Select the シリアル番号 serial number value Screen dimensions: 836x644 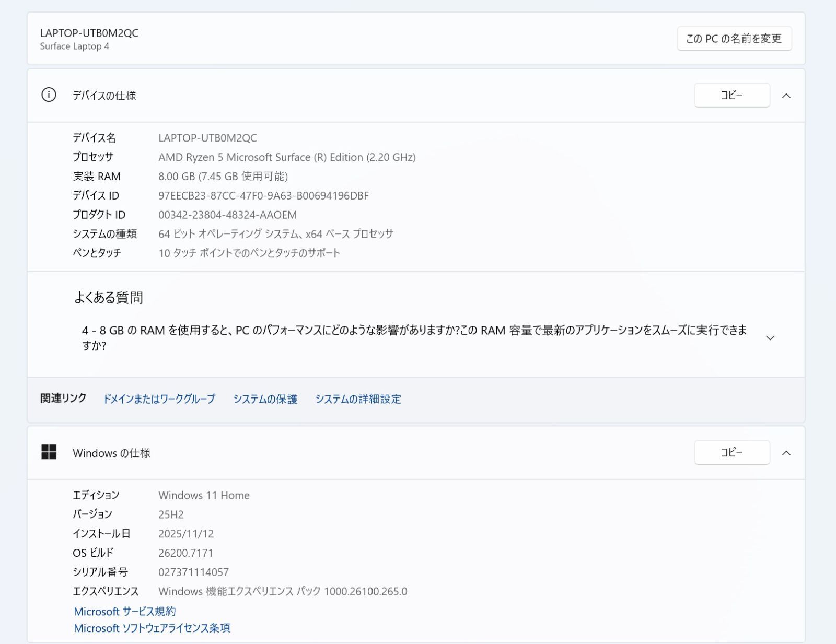click(x=194, y=572)
